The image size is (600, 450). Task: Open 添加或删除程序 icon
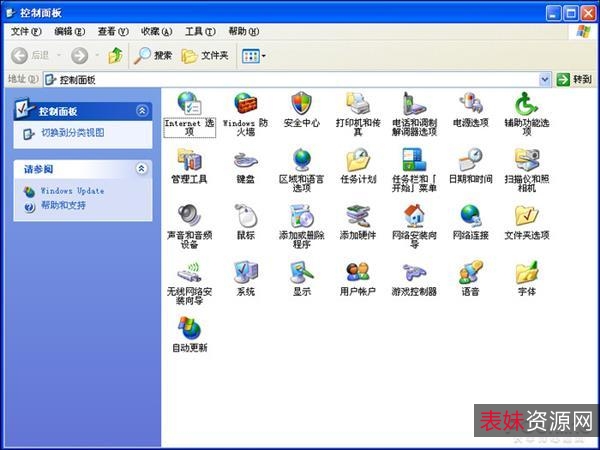pos(302,215)
